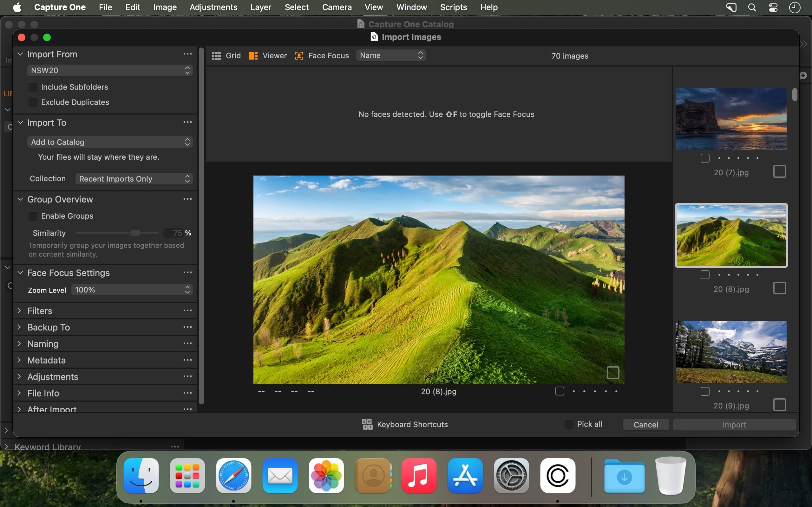
Task: Select the 20 (9).jpg mountain thumbnail
Action: [x=731, y=352]
